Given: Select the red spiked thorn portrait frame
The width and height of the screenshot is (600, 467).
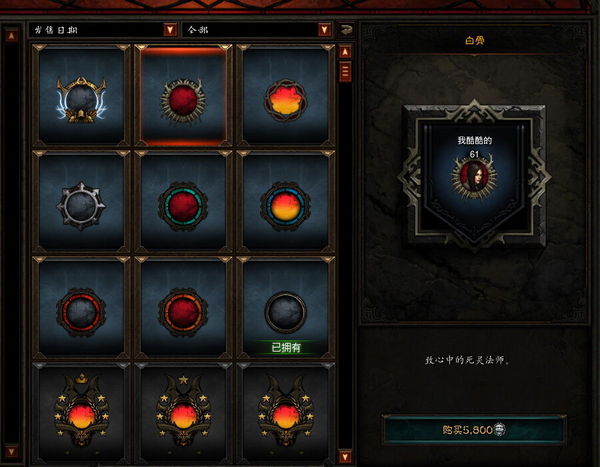Looking at the screenshot, I should pyautogui.click(x=183, y=95).
